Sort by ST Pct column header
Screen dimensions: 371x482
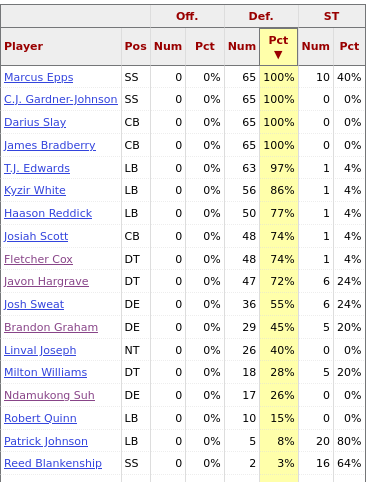click(x=349, y=46)
